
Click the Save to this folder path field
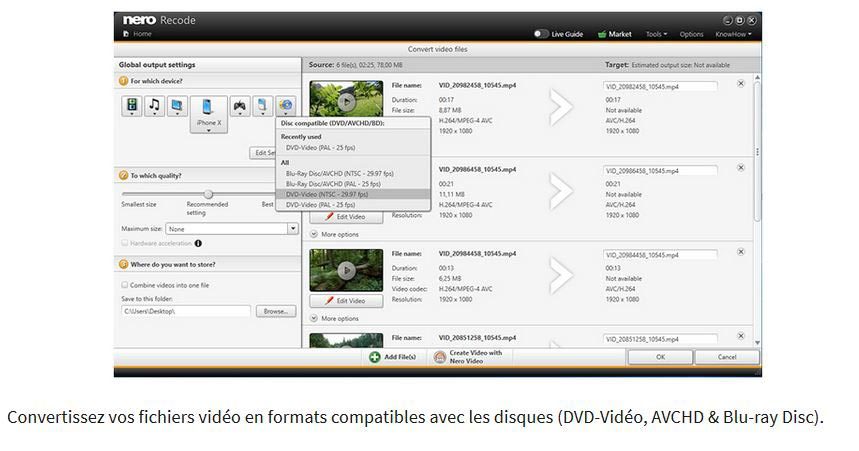coord(186,311)
